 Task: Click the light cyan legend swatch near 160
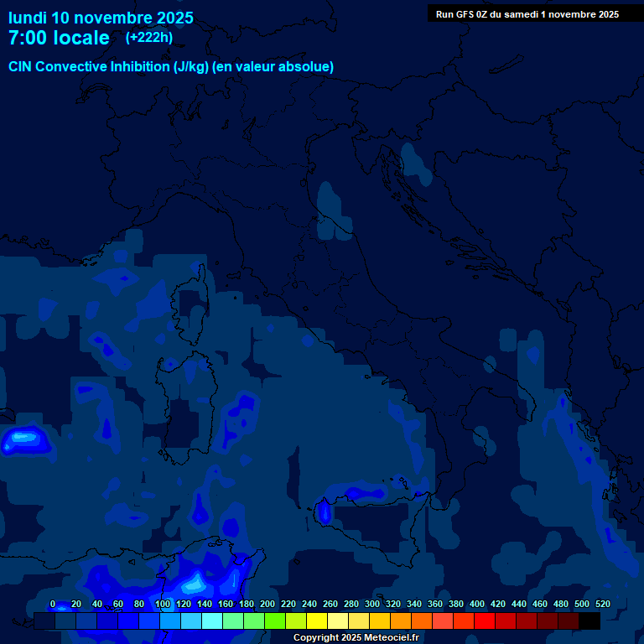click(x=212, y=621)
